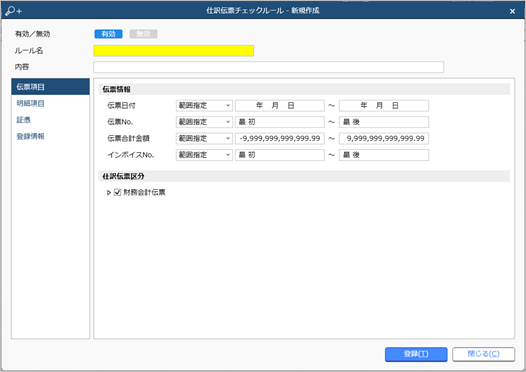Click the インボイスNo. label
This screenshot has height=372, width=526.
click(130, 155)
